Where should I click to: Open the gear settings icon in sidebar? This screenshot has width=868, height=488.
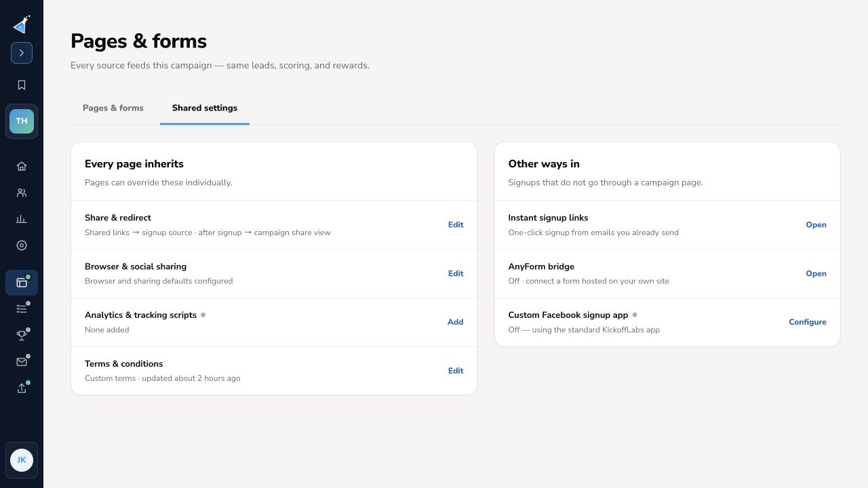22,245
